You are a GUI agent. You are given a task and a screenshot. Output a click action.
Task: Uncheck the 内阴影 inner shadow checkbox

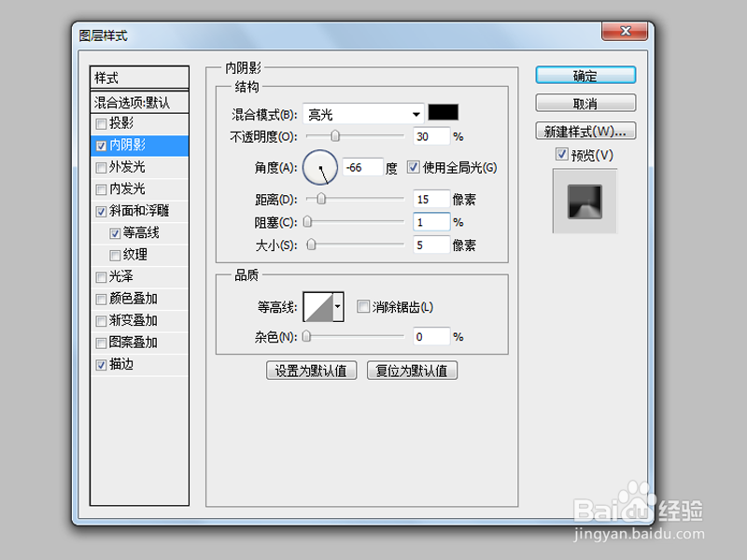pyautogui.click(x=101, y=146)
